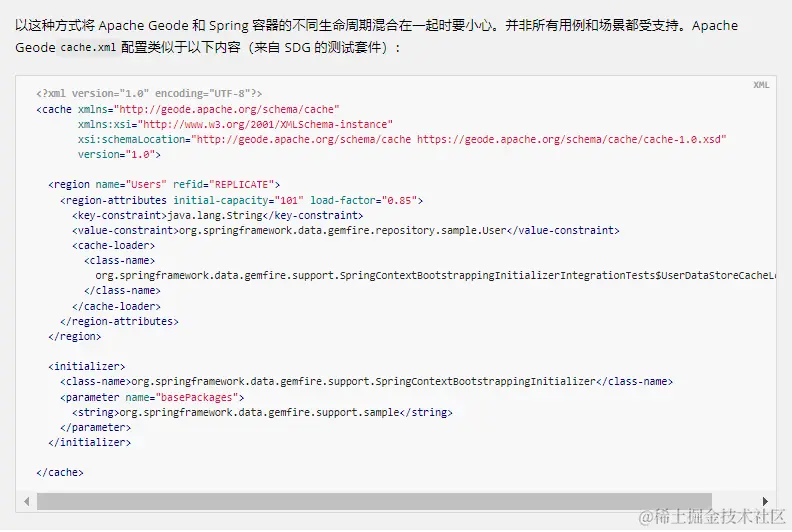This screenshot has width=792, height=532.
Task: Click the opening <initializer> tag
Action: (86, 366)
